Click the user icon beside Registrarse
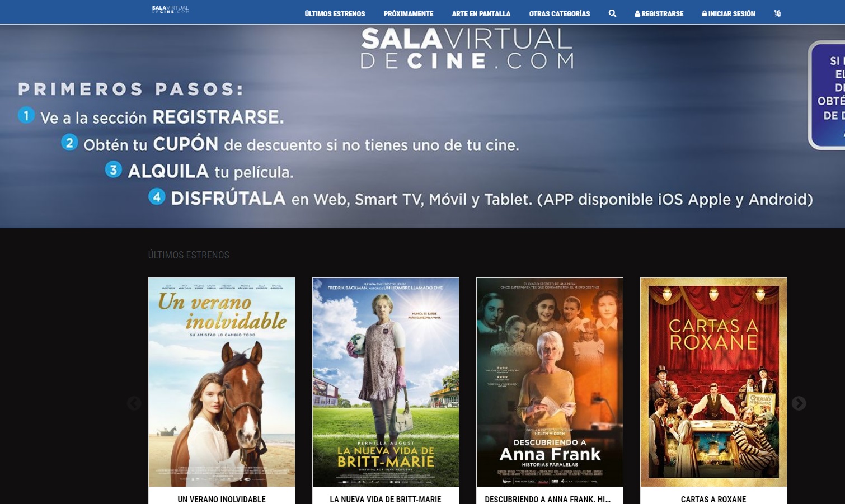 click(637, 13)
